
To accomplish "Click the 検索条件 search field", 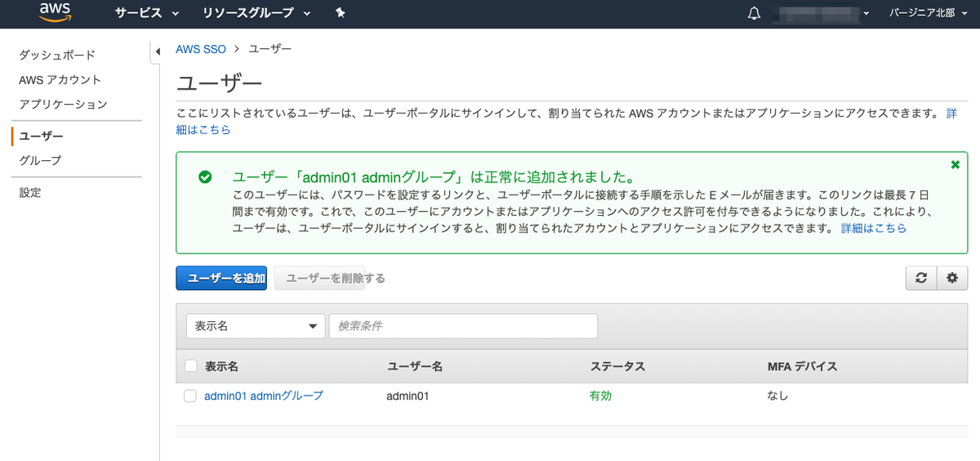I will point(463,326).
